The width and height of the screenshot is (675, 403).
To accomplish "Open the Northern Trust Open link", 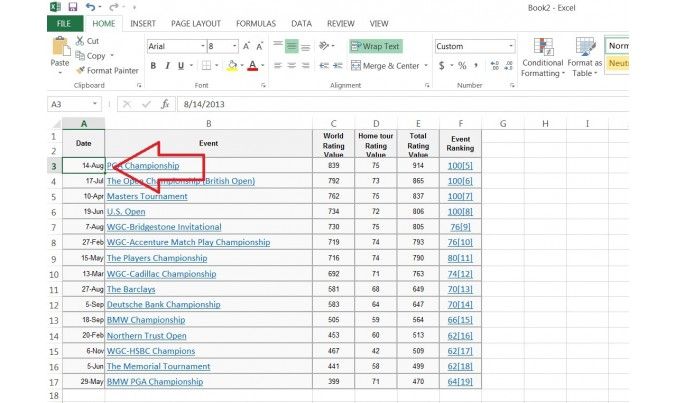I will (146, 335).
